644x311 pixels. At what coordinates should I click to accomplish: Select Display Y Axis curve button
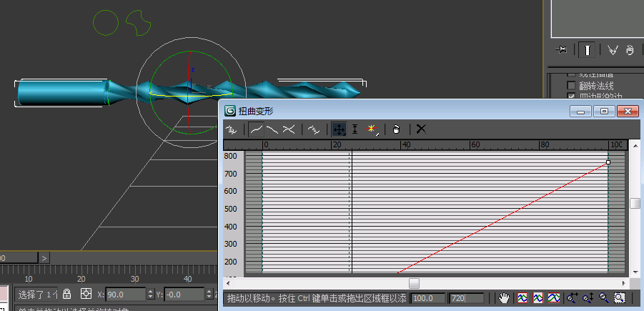coord(272,129)
